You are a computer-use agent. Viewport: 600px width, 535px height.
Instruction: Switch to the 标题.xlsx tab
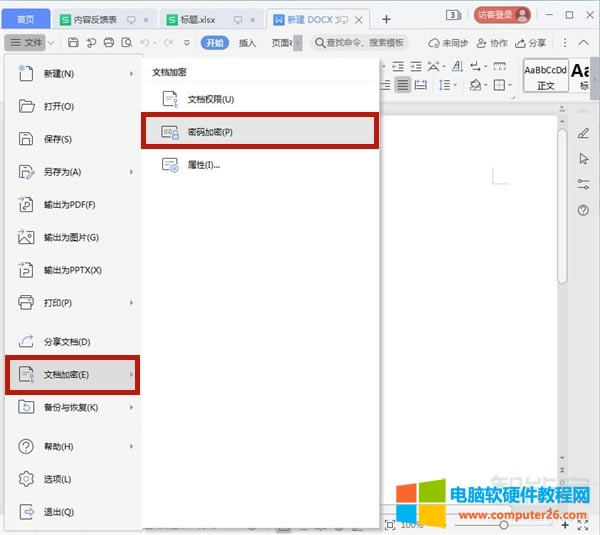pyautogui.click(x=201, y=18)
